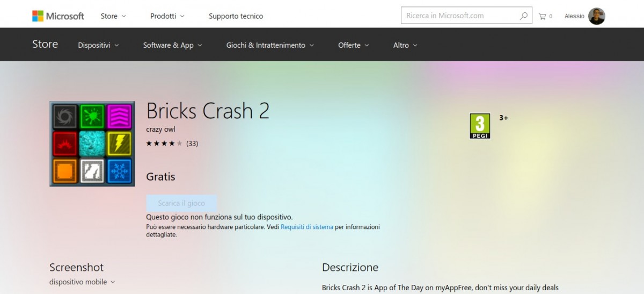Click the Bricks Crash 2 title
644x294 pixels.
click(208, 111)
